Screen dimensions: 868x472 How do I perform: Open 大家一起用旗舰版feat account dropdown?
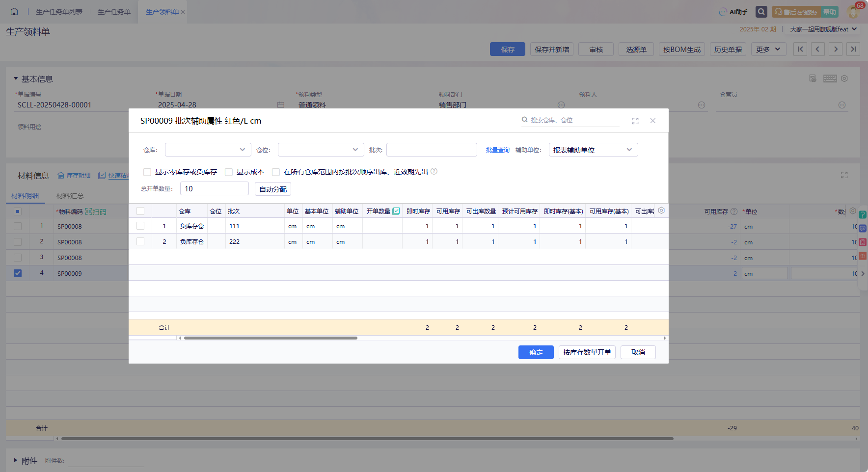point(824,29)
